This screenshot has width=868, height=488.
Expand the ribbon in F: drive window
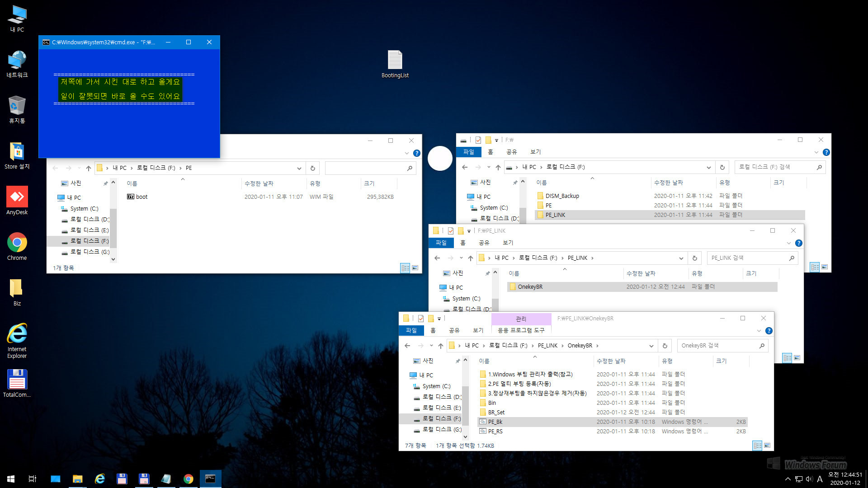pyautogui.click(x=816, y=152)
